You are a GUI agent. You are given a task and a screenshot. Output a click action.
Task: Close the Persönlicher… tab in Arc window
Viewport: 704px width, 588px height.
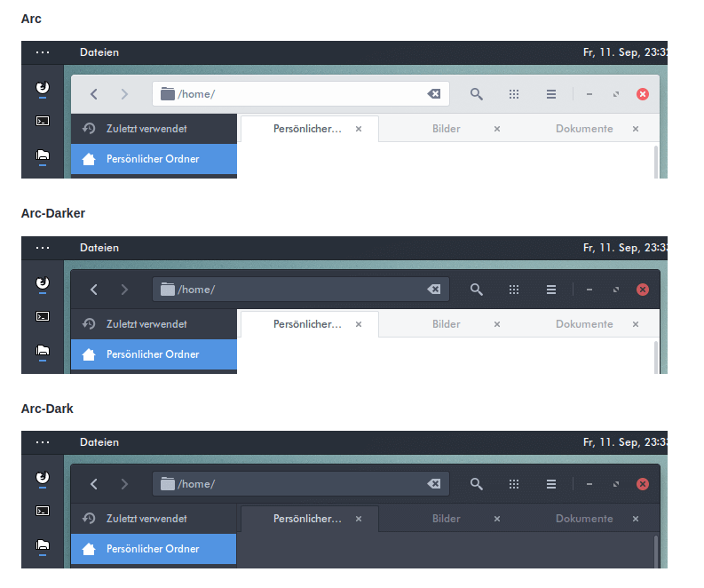pyautogui.click(x=359, y=129)
